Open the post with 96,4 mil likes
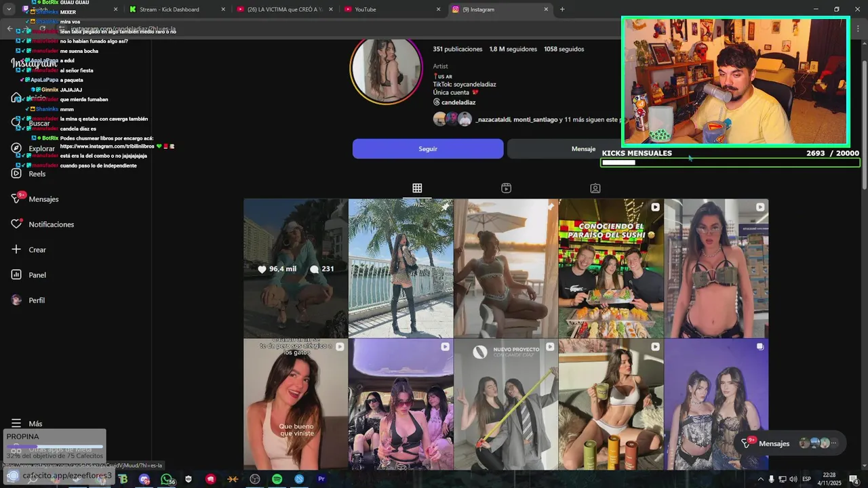The height and width of the screenshot is (488, 868). [296, 268]
